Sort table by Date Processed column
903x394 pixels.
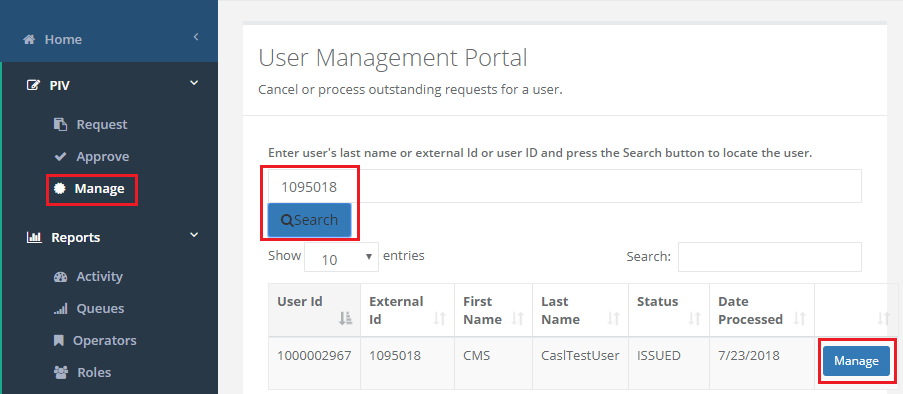click(x=762, y=310)
